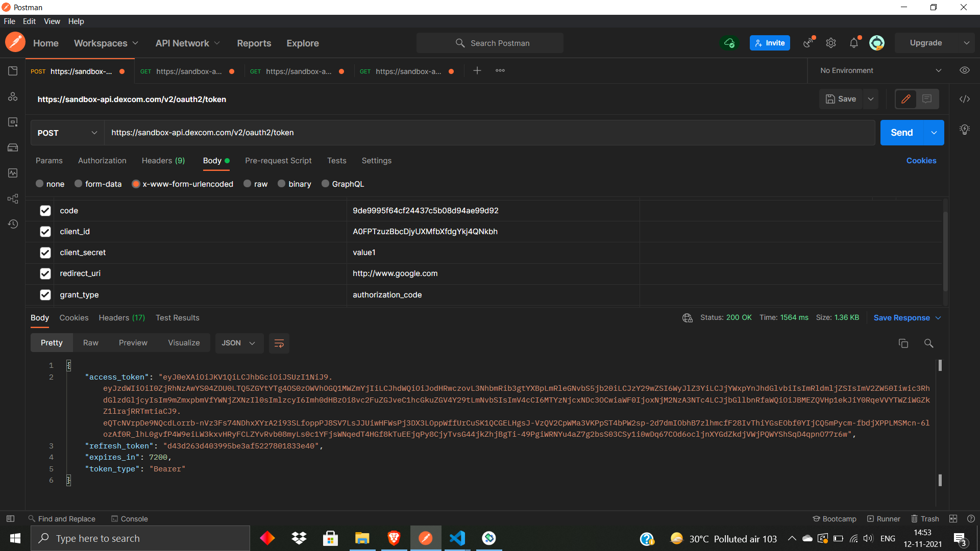
Task: Click the Postman logo icon
Action: click(15, 42)
